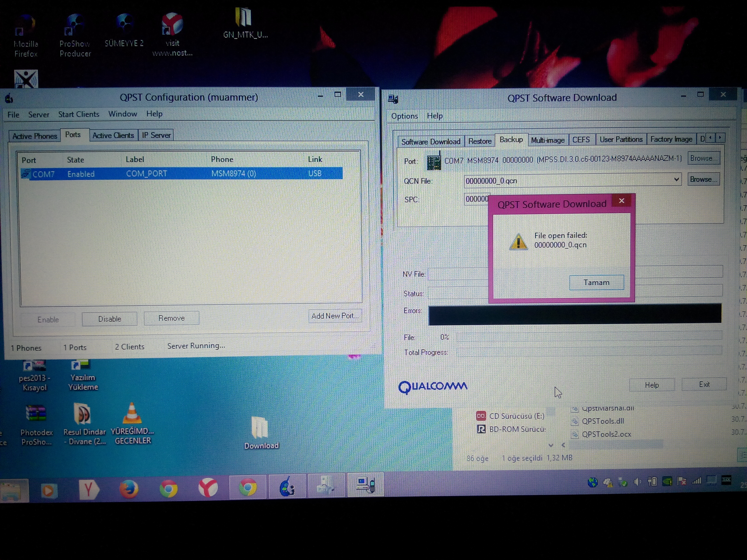Open File menu in QPST Configuration
This screenshot has width=747, height=560.
[x=14, y=115]
